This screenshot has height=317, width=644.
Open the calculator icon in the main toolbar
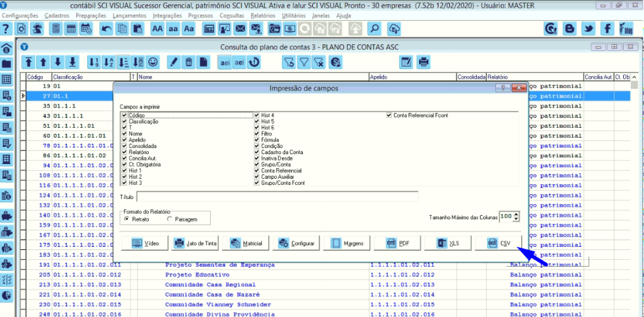click(x=56, y=29)
